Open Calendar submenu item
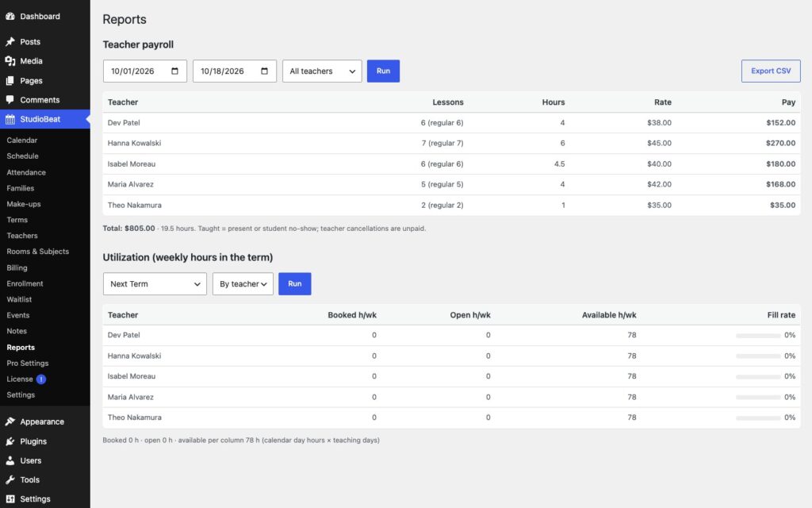This screenshot has height=508, width=812. pos(21,140)
